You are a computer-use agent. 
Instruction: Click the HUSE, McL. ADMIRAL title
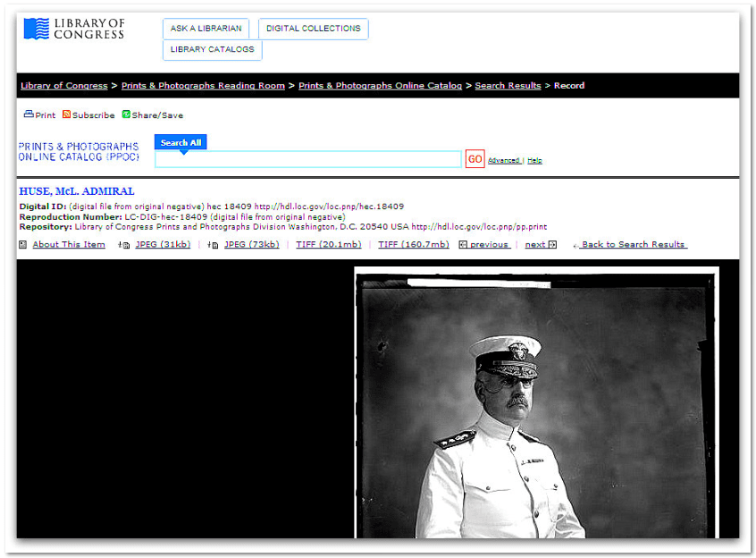pos(77,191)
